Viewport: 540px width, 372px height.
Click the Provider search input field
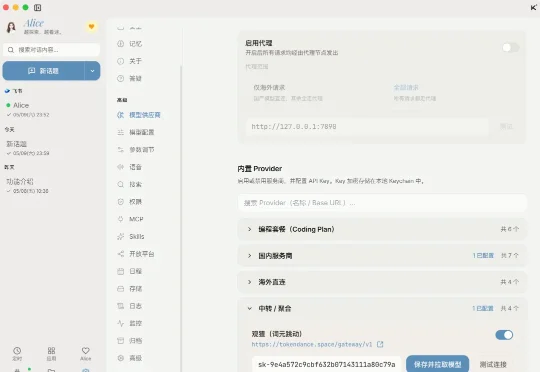pos(382,203)
